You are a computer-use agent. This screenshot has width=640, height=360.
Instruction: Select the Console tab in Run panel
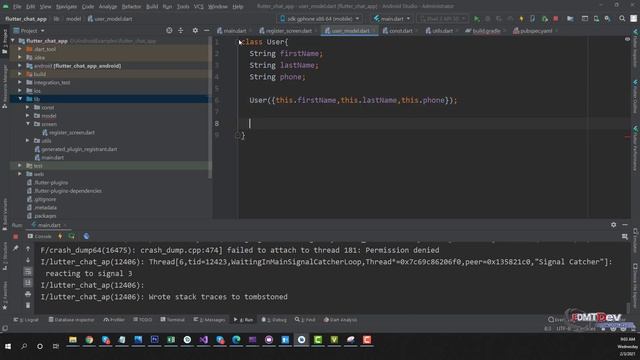coord(40,236)
